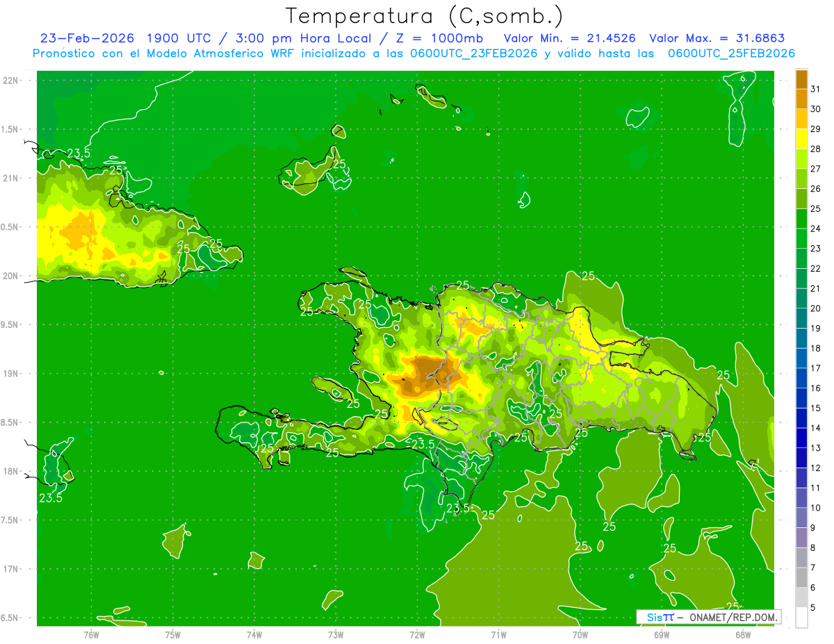834x644 pixels.
Task: Click the legend value "24"
Action: coord(815,229)
